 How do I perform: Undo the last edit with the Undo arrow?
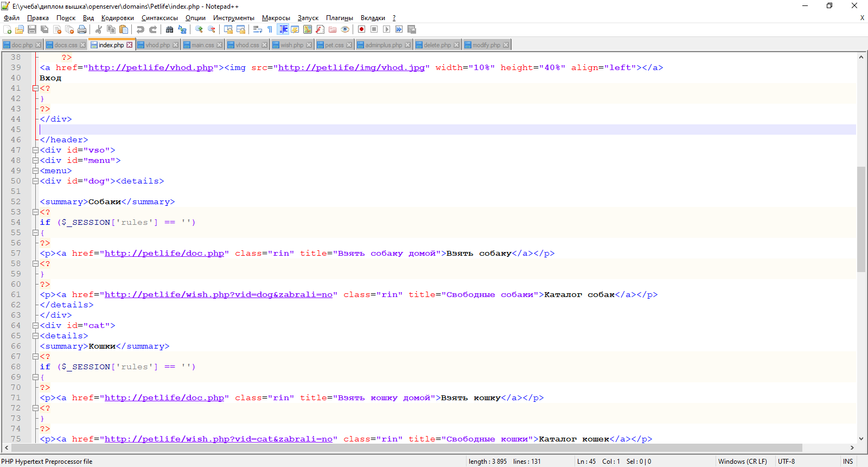[141, 29]
